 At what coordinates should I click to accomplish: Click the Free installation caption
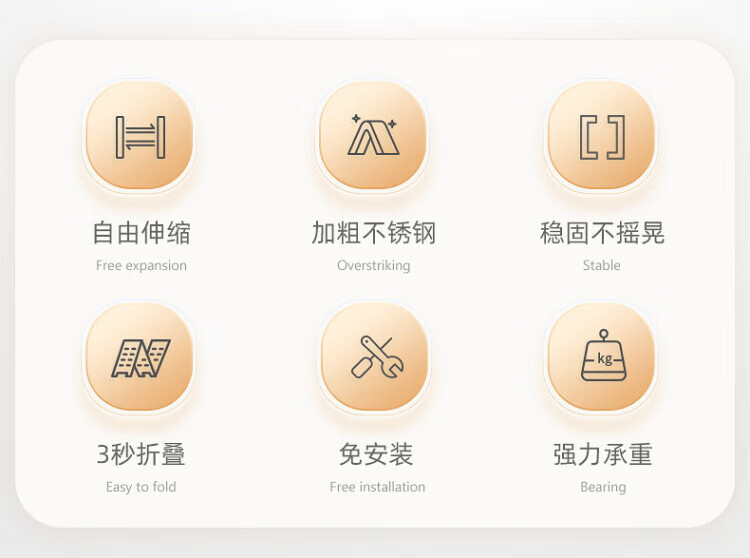coord(377,487)
